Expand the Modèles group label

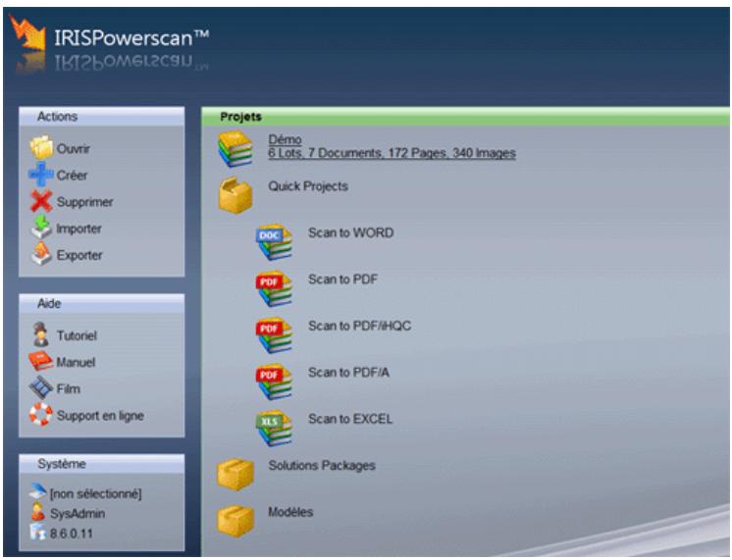(x=290, y=512)
